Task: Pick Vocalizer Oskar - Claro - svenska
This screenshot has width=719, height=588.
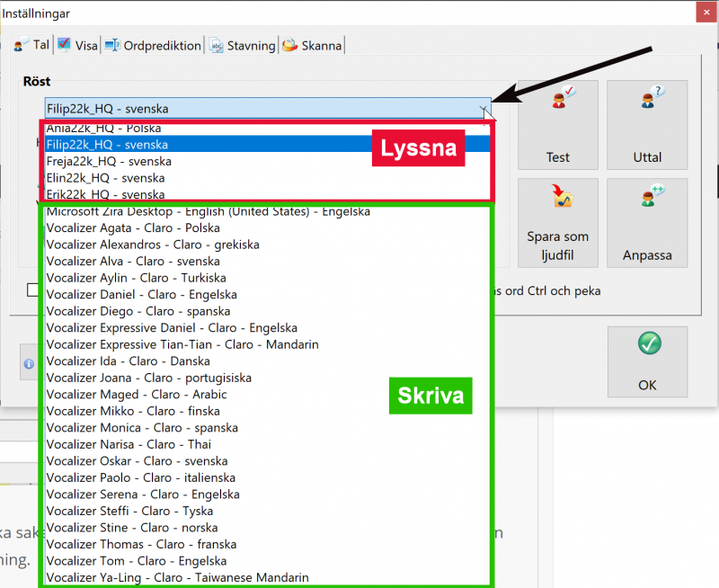Action: pyautogui.click(x=267, y=461)
